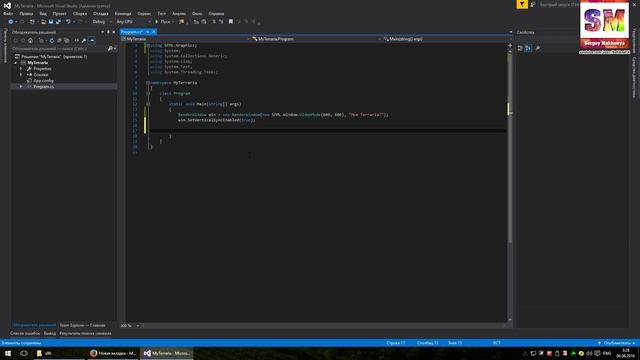
Task: Open the Результаты поиска символа tab
Action: click(x=85, y=333)
